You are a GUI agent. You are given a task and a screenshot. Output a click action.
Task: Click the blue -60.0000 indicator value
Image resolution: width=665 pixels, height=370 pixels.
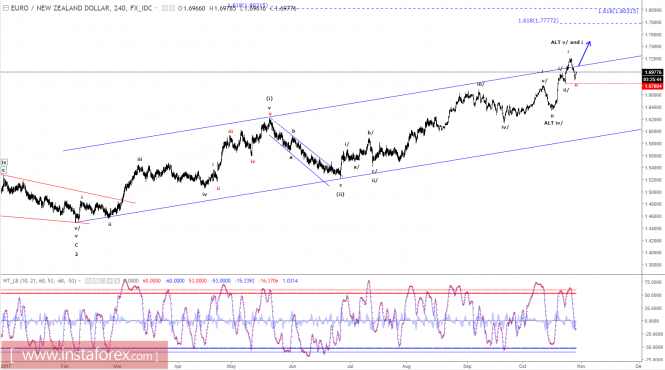point(175,280)
